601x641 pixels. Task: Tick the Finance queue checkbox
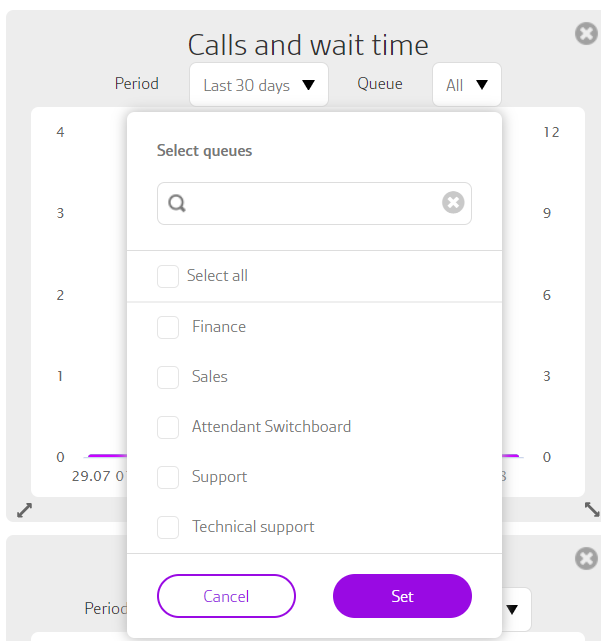pos(168,327)
